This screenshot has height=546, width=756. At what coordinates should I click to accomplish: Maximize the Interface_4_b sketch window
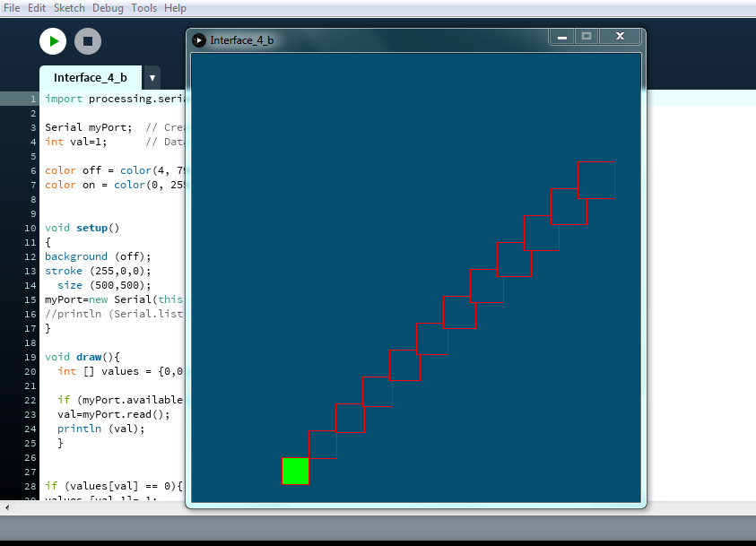click(x=587, y=37)
